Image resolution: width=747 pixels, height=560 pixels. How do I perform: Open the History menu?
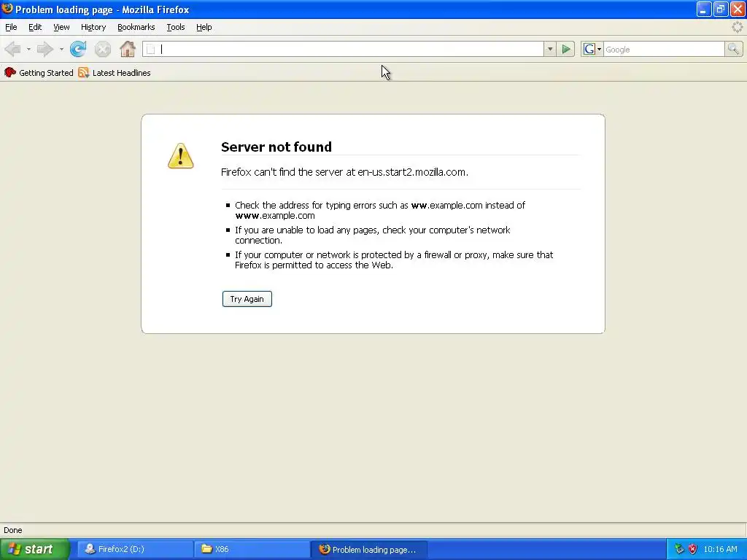(93, 27)
